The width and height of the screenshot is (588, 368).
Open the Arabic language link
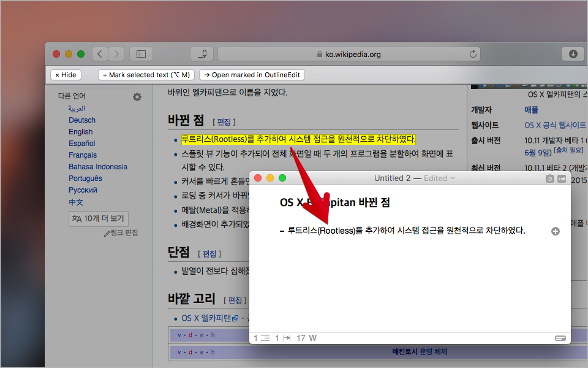[x=77, y=109]
